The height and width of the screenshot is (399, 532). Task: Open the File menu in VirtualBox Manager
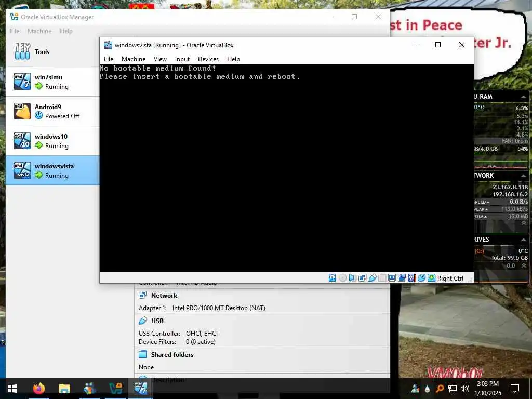click(x=15, y=31)
